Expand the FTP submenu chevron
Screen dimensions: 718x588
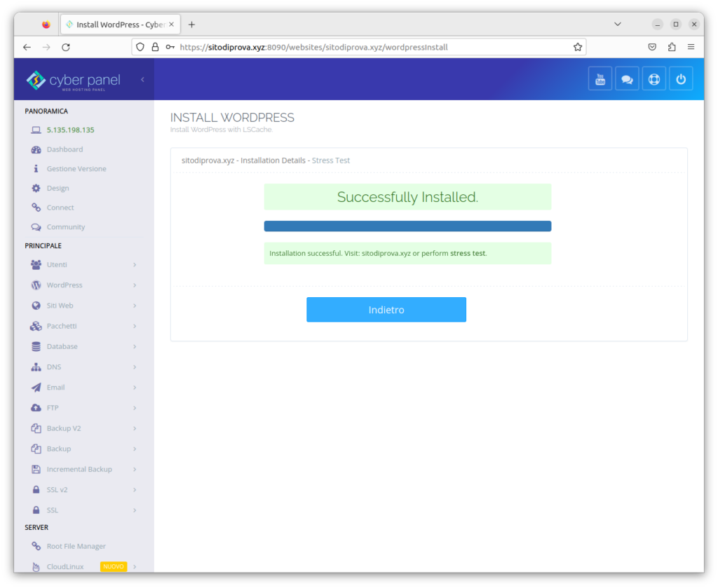click(x=135, y=408)
